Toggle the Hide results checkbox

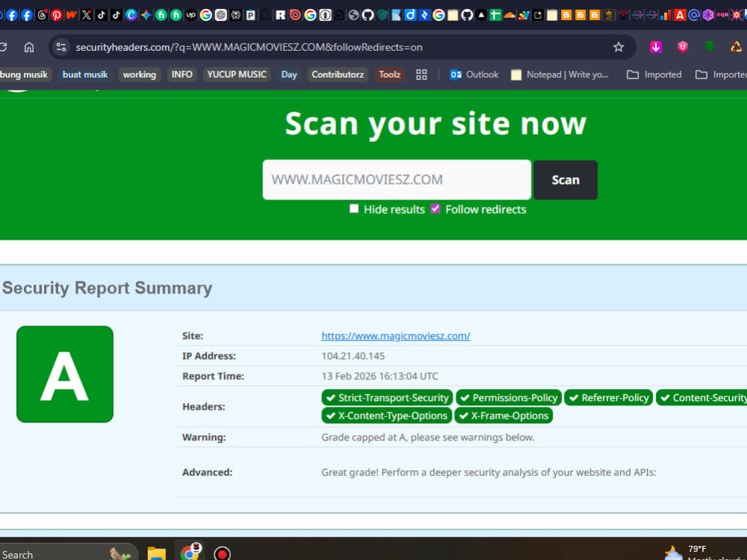pyautogui.click(x=354, y=208)
